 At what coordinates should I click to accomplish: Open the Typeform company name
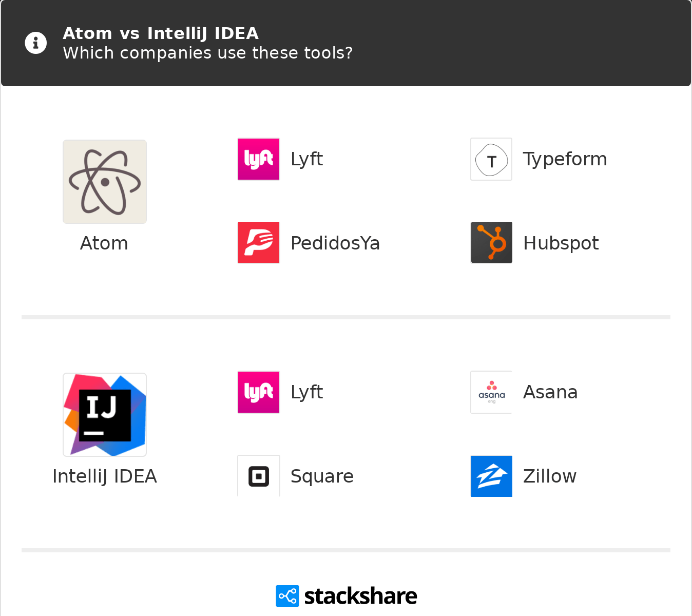click(x=565, y=159)
